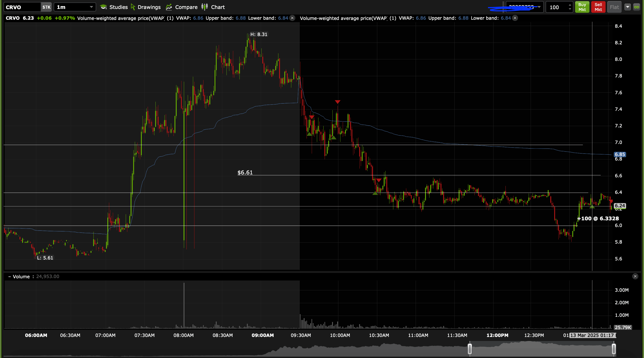Remove the second VWAP study

point(515,18)
